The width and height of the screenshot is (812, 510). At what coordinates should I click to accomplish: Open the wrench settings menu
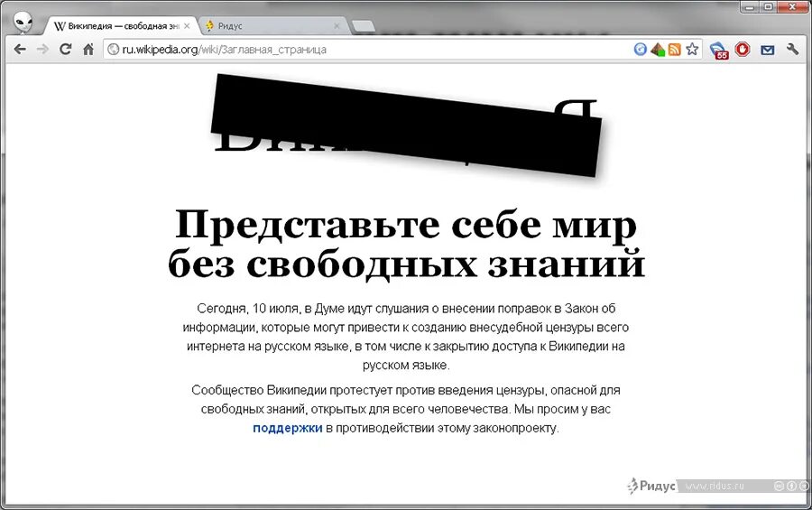792,50
